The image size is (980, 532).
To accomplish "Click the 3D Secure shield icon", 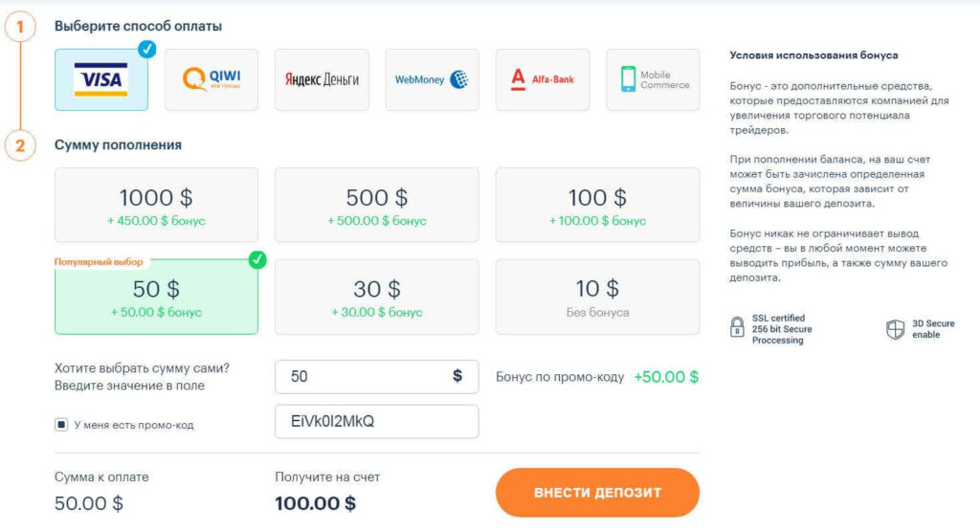I will pyautogui.click(x=895, y=329).
